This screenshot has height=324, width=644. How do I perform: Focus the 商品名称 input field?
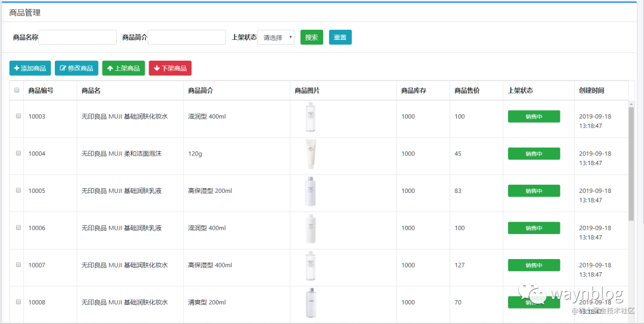tap(78, 37)
